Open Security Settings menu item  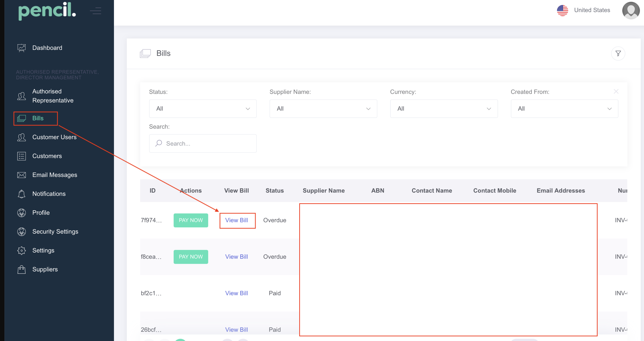(55, 232)
